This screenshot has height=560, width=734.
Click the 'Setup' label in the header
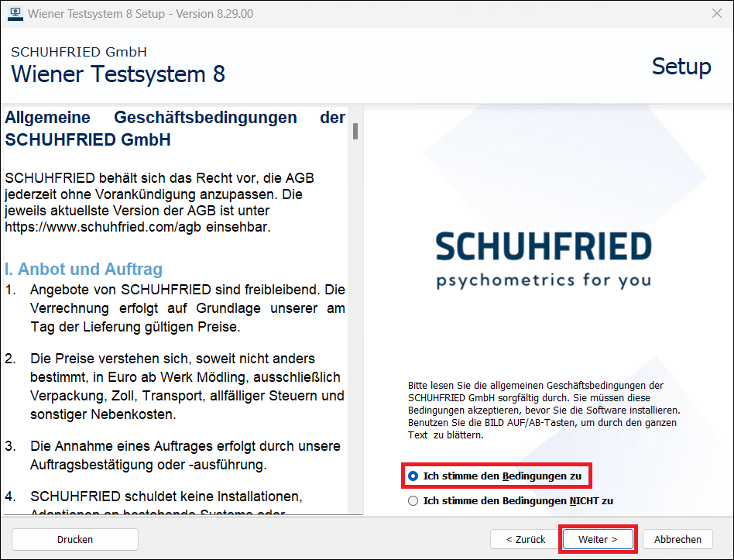click(681, 67)
